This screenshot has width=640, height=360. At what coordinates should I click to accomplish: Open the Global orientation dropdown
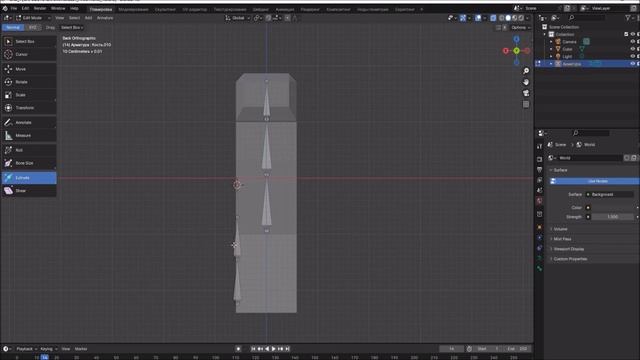(238, 18)
